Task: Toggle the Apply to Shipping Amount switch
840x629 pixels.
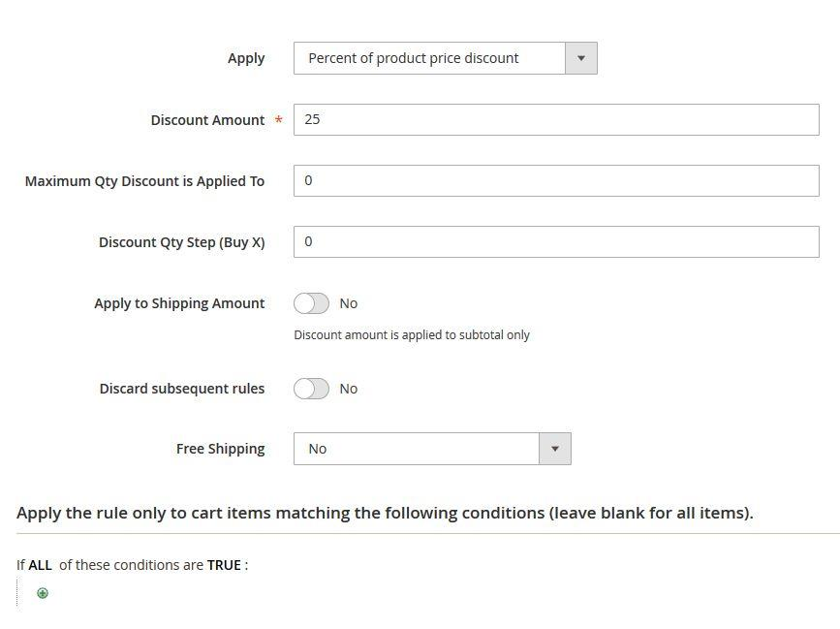Action: click(311, 303)
